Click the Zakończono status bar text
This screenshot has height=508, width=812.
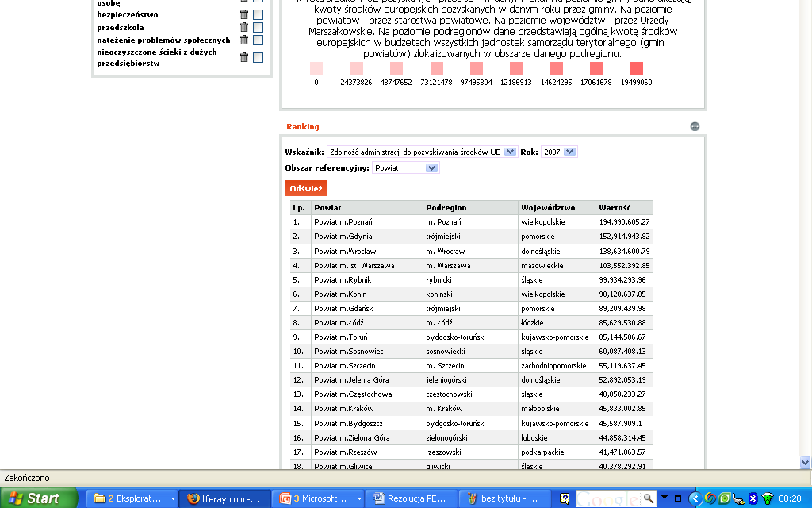[27, 478]
